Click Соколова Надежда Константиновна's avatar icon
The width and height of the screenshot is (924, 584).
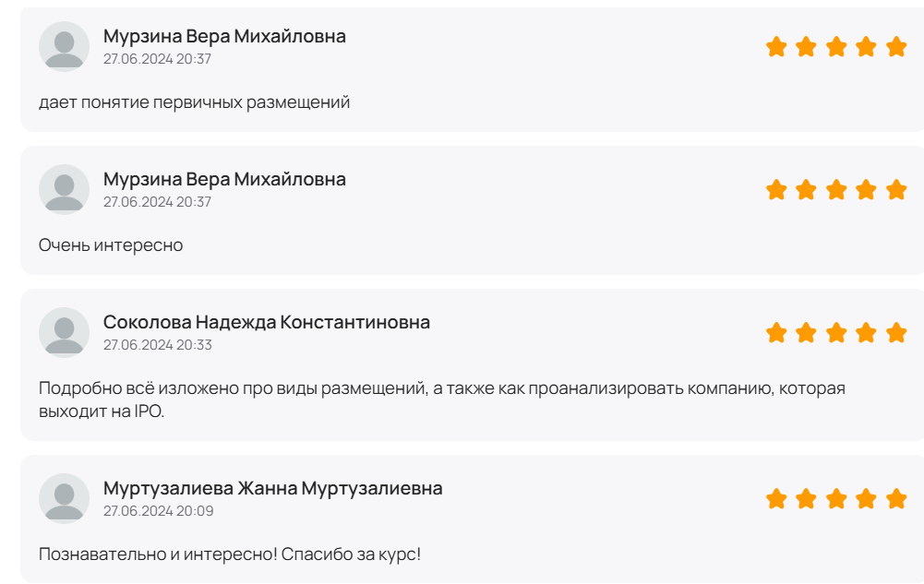click(x=64, y=333)
